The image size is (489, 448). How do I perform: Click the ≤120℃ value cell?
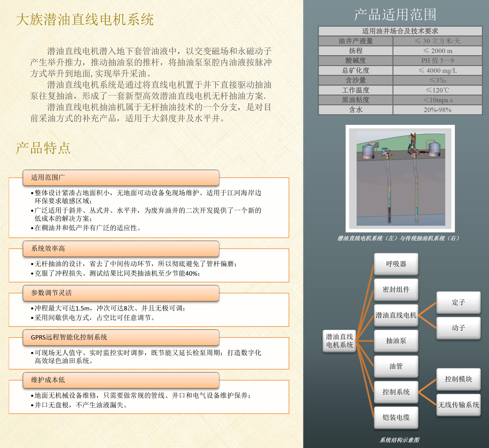click(x=438, y=90)
